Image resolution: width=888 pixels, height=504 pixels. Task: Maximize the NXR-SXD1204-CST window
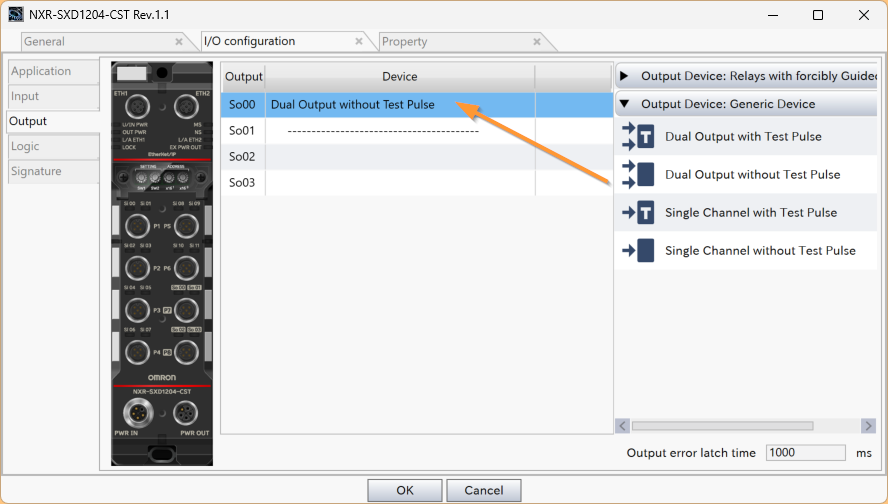click(x=818, y=15)
